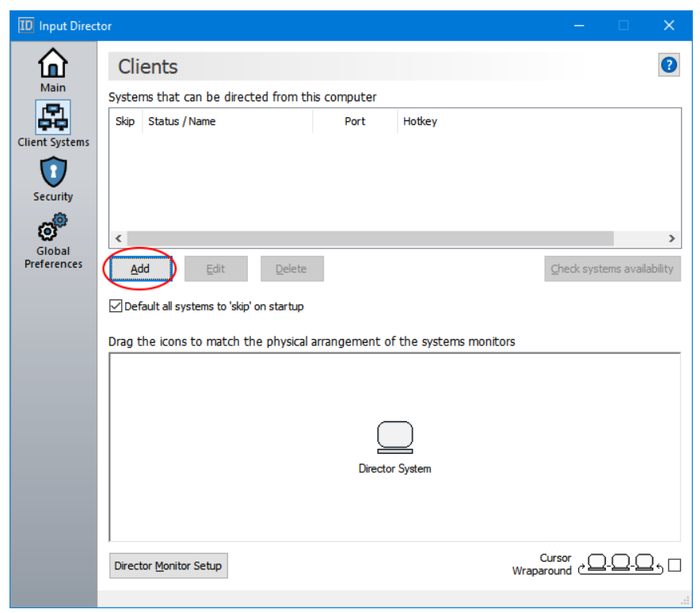Click 'Drag the icons to match' instruction text

tap(312, 341)
